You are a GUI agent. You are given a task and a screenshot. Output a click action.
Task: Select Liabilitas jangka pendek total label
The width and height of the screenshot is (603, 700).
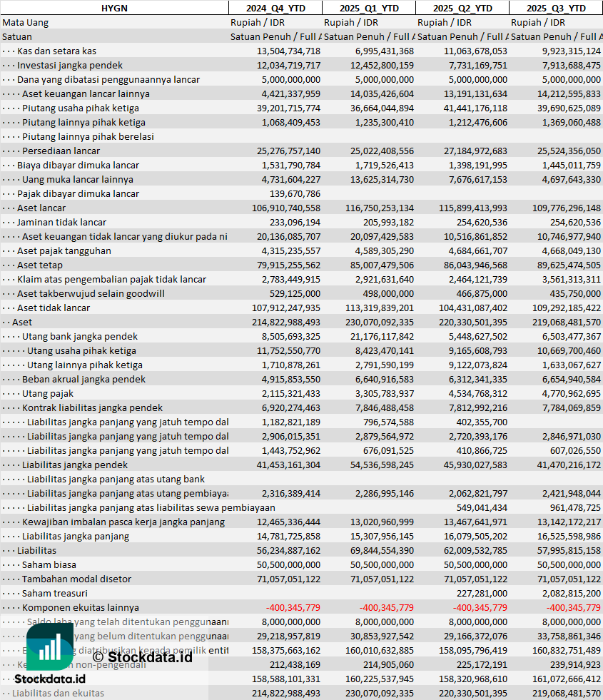point(75,465)
